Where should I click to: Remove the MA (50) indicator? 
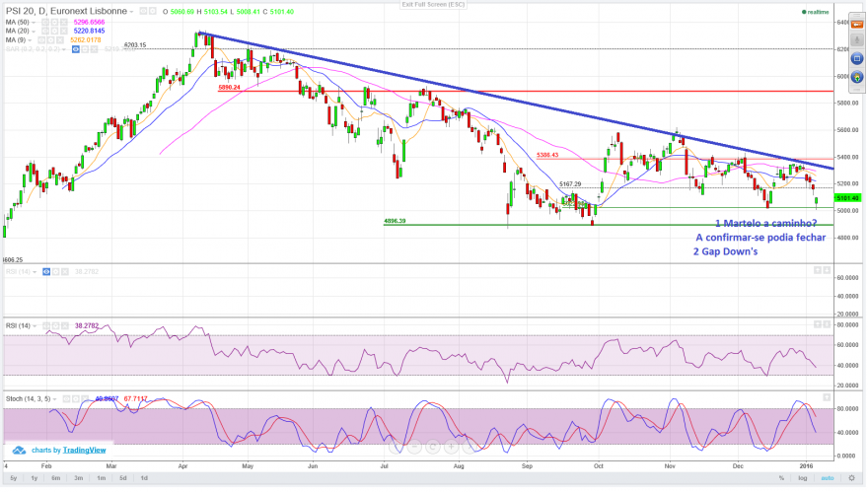pos(64,22)
